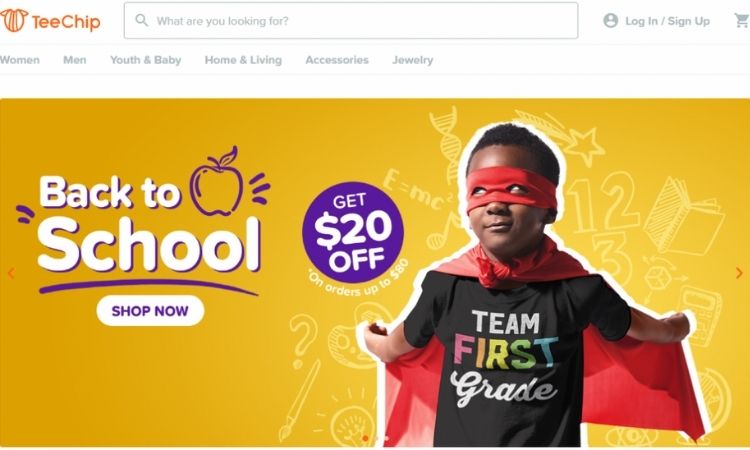Click the TeeChip logo

50,21
